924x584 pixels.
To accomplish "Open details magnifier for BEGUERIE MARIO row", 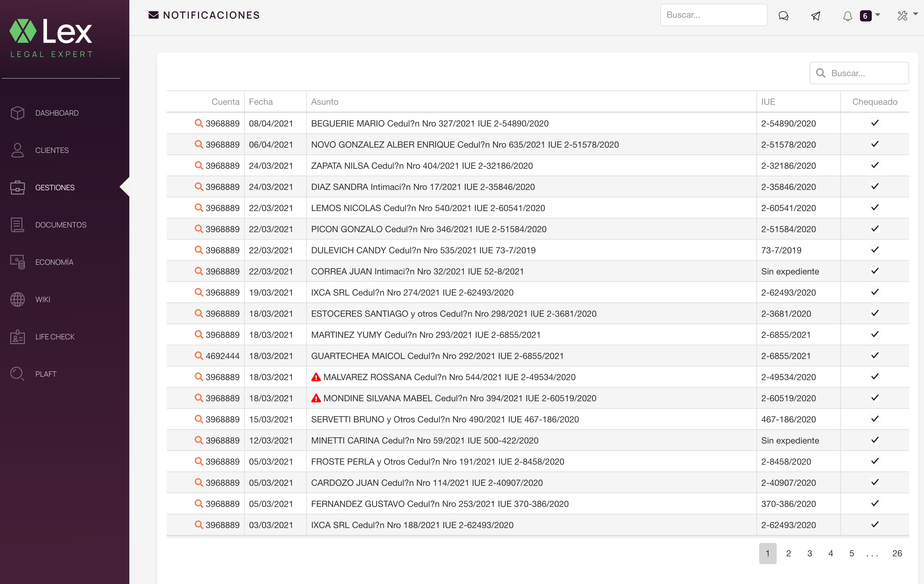I will pos(199,123).
